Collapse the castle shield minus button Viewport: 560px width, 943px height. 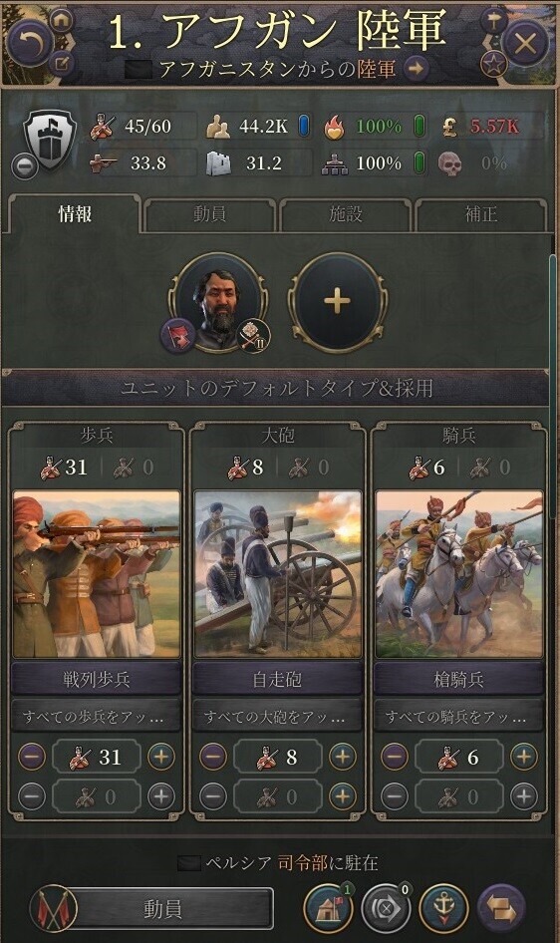point(24,166)
